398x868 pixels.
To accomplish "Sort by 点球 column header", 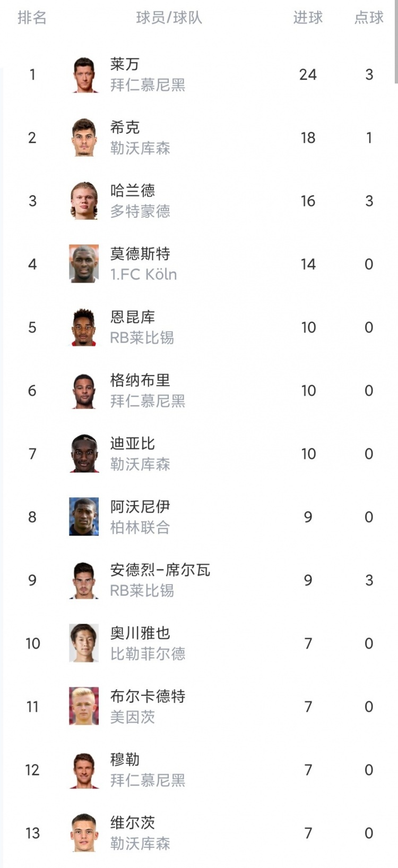I will coord(369,18).
